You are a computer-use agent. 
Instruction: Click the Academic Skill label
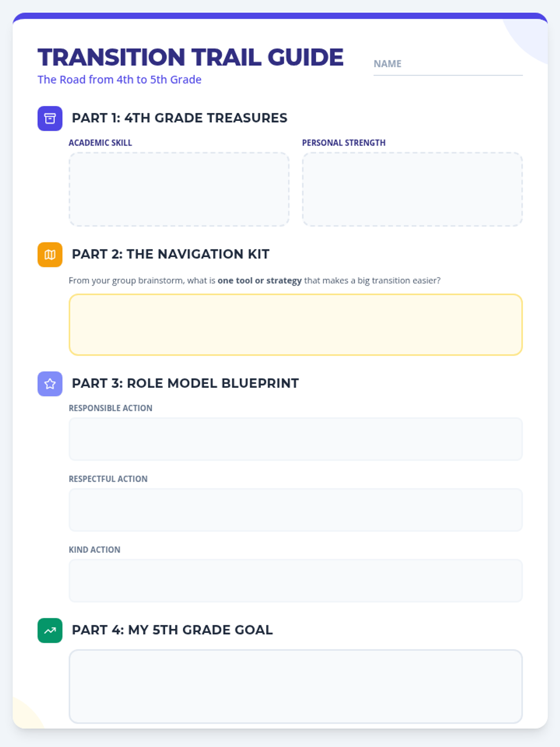pos(100,143)
